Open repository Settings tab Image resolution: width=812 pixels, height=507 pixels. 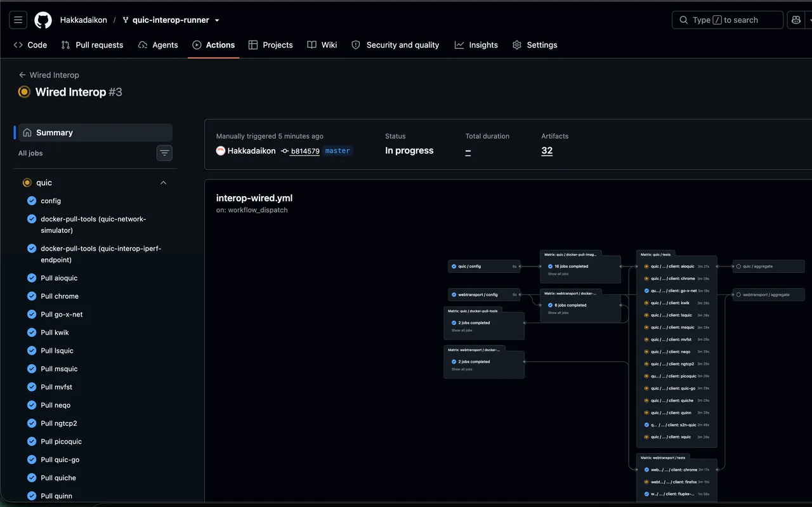tap(535, 45)
